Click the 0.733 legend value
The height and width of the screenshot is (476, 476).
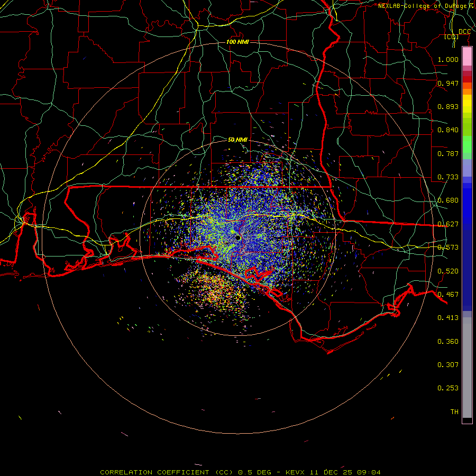coord(448,177)
